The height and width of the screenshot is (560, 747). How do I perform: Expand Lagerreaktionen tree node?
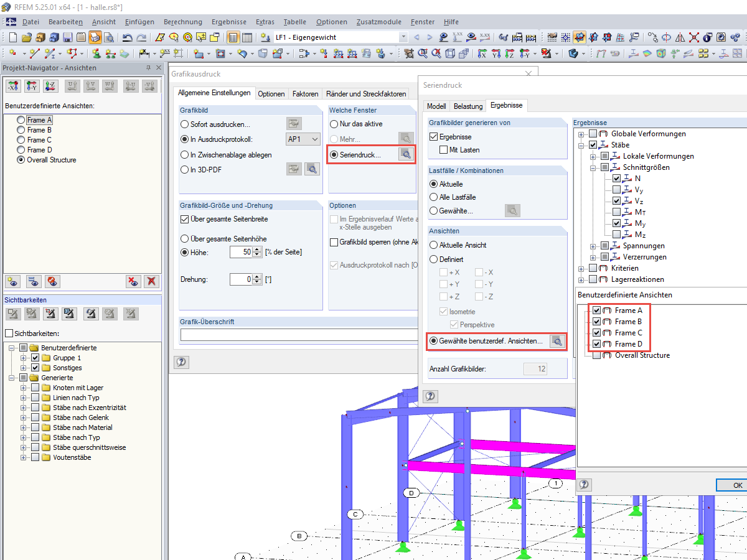click(581, 279)
